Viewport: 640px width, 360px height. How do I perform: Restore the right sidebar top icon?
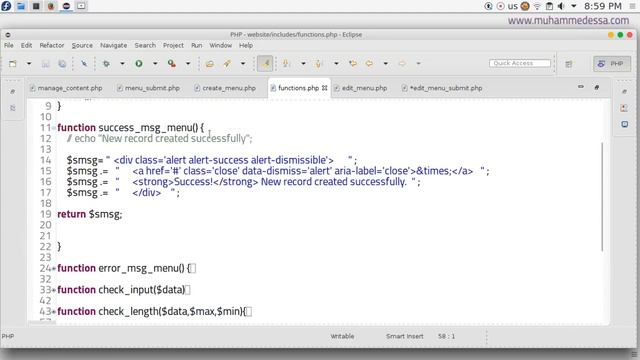pos(624,92)
